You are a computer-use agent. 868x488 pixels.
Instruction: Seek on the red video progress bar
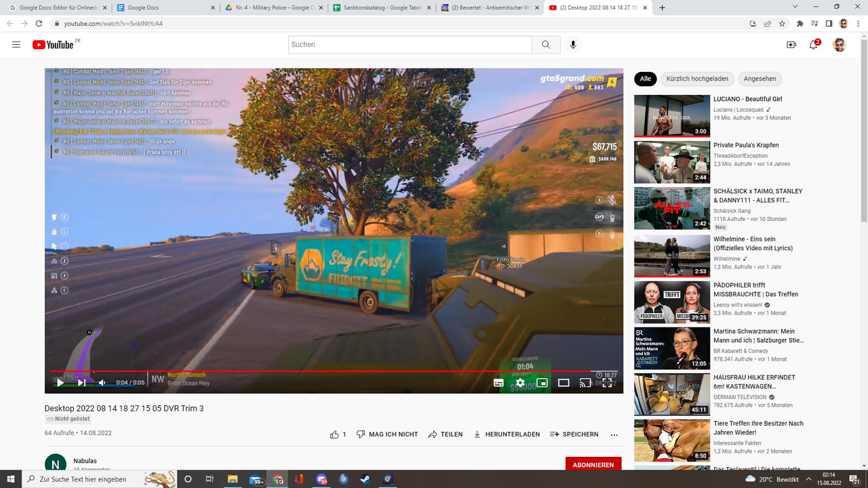tap(334, 371)
